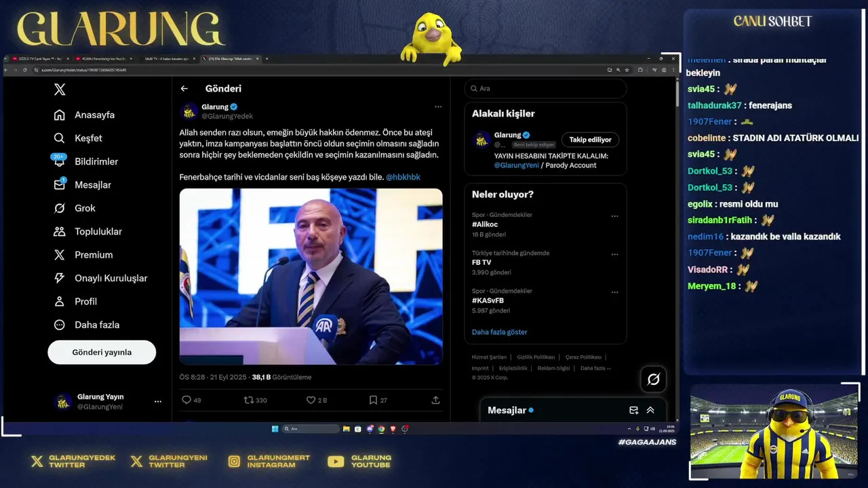Click the taskbar Ara search box

[311, 429]
